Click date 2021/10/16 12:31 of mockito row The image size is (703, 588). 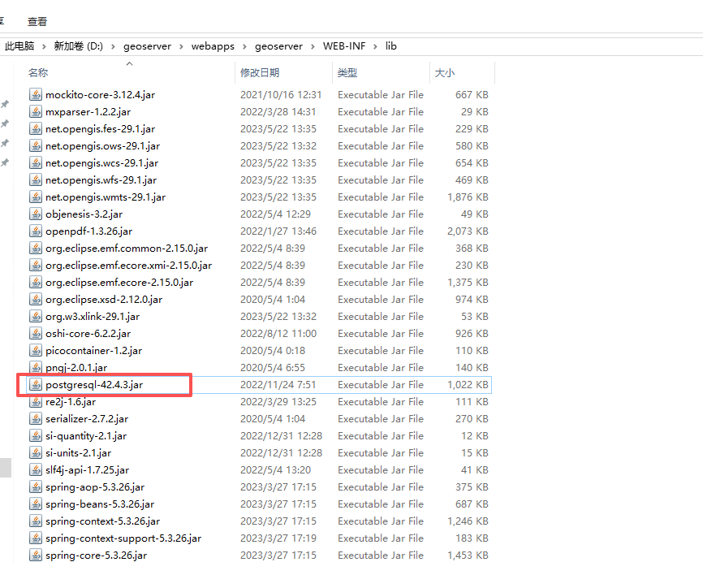pyautogui.click(x=281, y=95)
